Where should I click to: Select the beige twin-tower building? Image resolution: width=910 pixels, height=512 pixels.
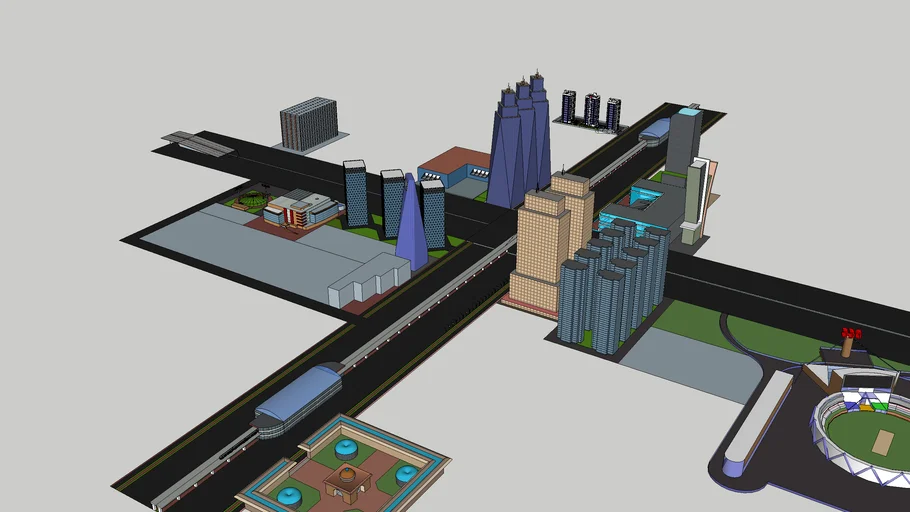click(548, 244)
